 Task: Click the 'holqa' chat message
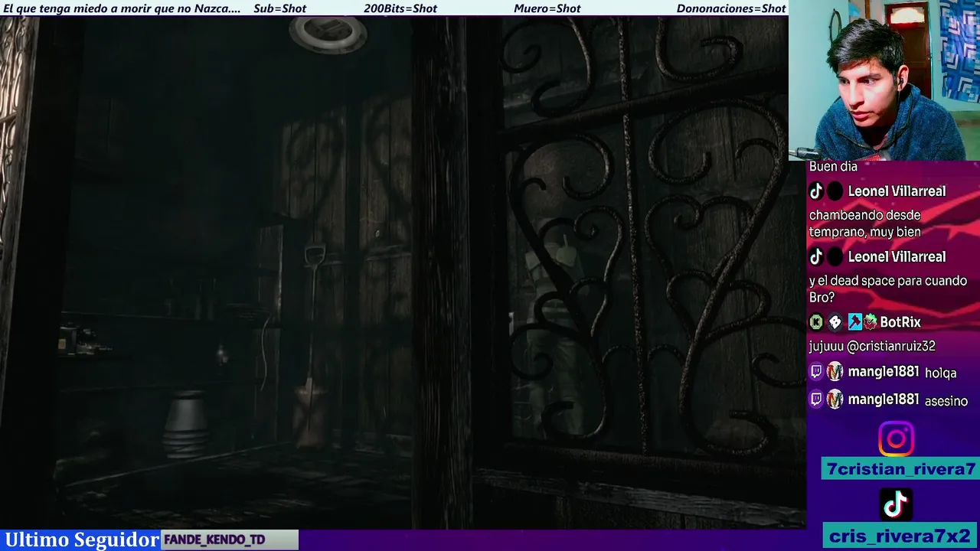pos(941,373)
